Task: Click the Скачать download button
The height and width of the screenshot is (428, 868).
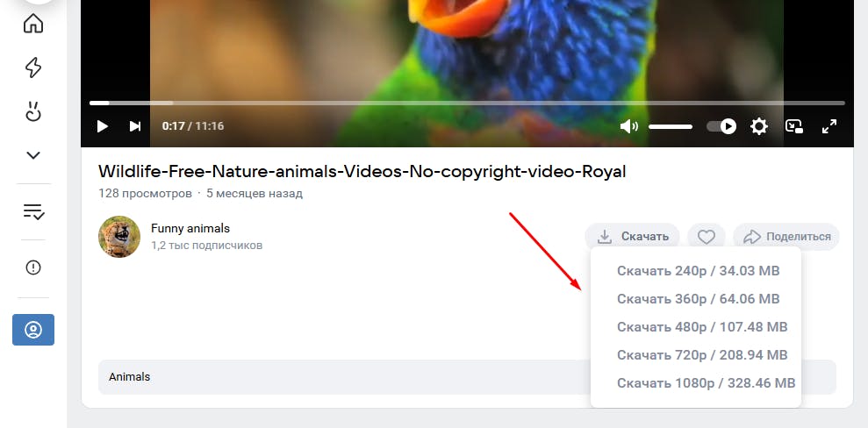Action: tap(632, 237)
